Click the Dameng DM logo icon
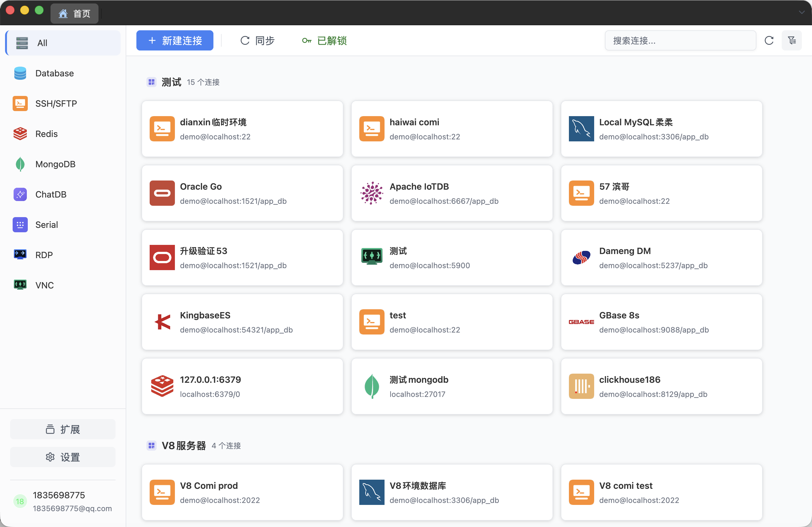 click(x=581, y=258)
